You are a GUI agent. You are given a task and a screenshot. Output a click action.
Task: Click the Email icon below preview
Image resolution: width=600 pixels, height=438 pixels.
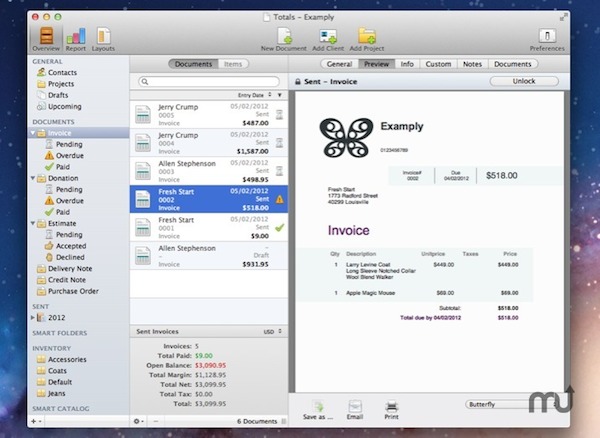355,410
